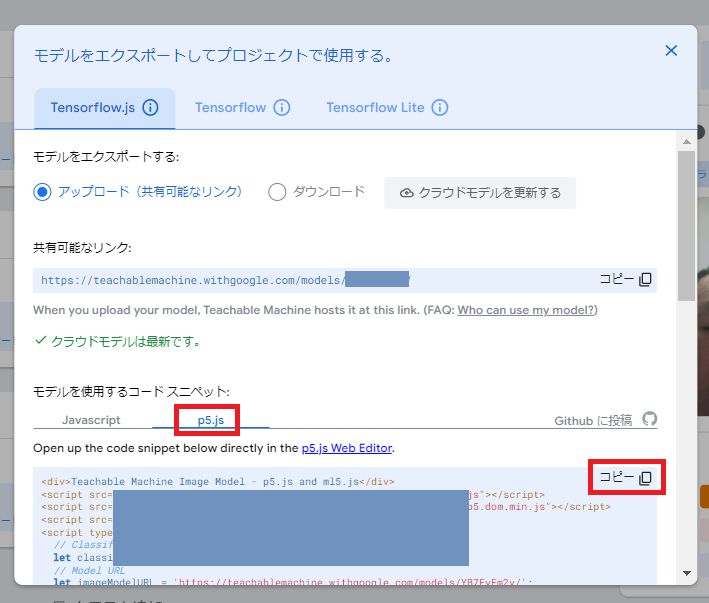Click the scrollbar up arrow

pos(687,141)
